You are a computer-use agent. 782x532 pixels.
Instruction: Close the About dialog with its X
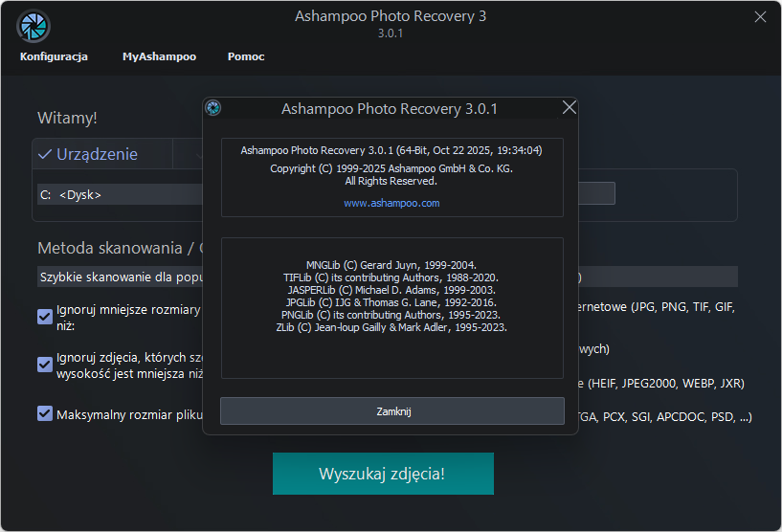click(570, 107)
